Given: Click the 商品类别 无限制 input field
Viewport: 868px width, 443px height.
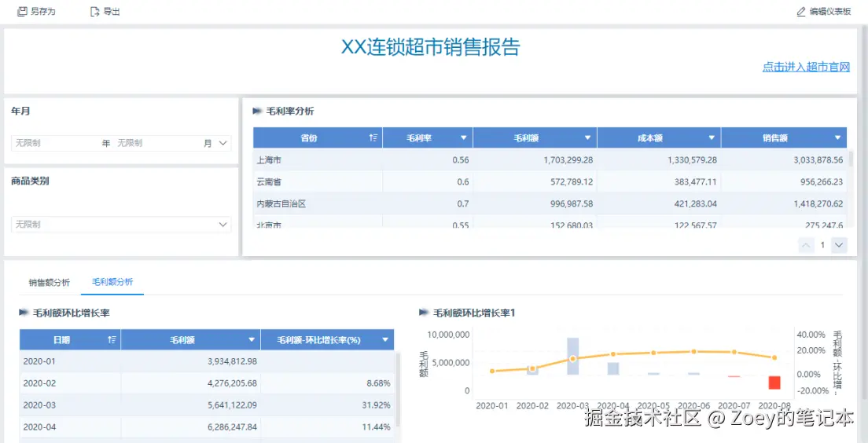Looking at the screenshot, I should click(x=121, y=225).
